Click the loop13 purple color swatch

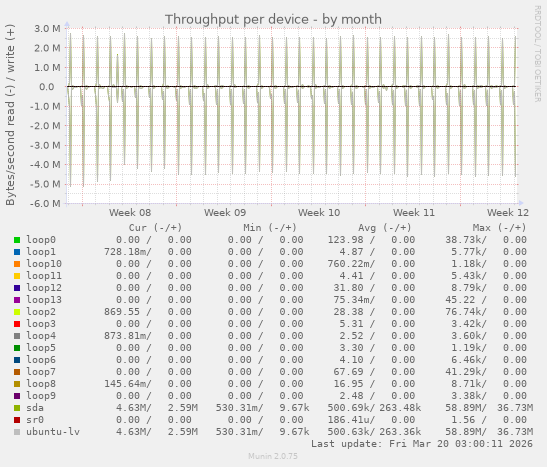17,300
